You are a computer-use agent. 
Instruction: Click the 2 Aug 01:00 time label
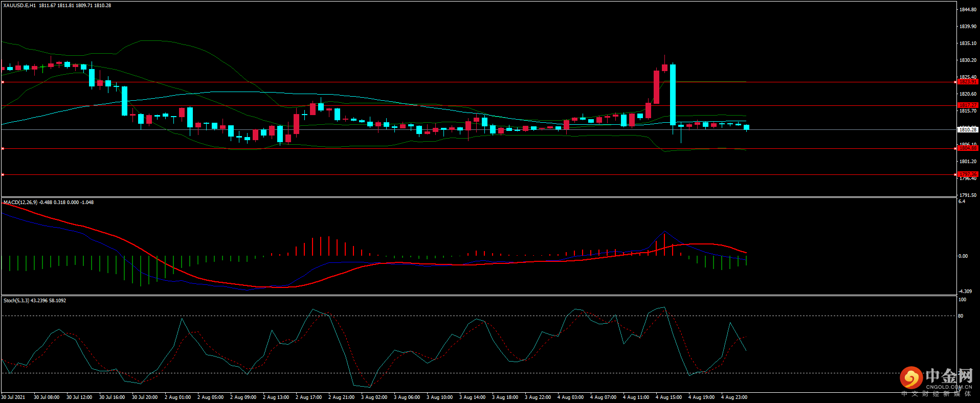pyautogui.click(x=177, y=397)
